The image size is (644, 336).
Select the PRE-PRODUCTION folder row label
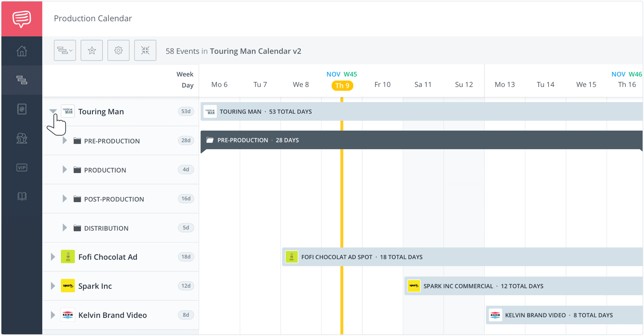pos(112,141)
